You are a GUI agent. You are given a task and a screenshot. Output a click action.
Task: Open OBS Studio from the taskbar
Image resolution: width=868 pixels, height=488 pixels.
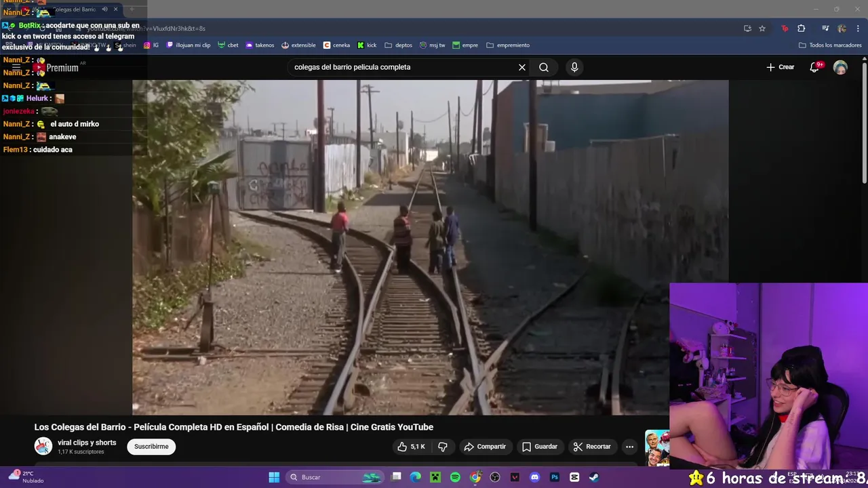click(x=495, y=477)
